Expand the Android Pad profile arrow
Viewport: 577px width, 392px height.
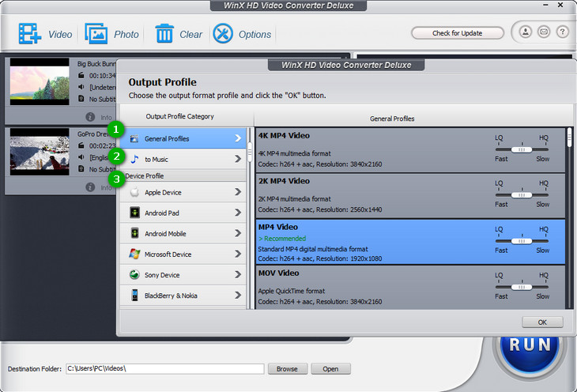(237, 213)
